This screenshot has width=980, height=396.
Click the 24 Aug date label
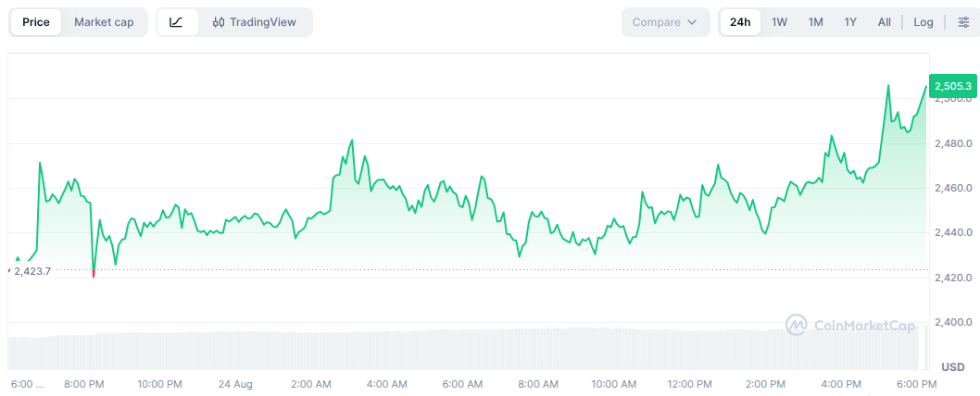(233, 383)
